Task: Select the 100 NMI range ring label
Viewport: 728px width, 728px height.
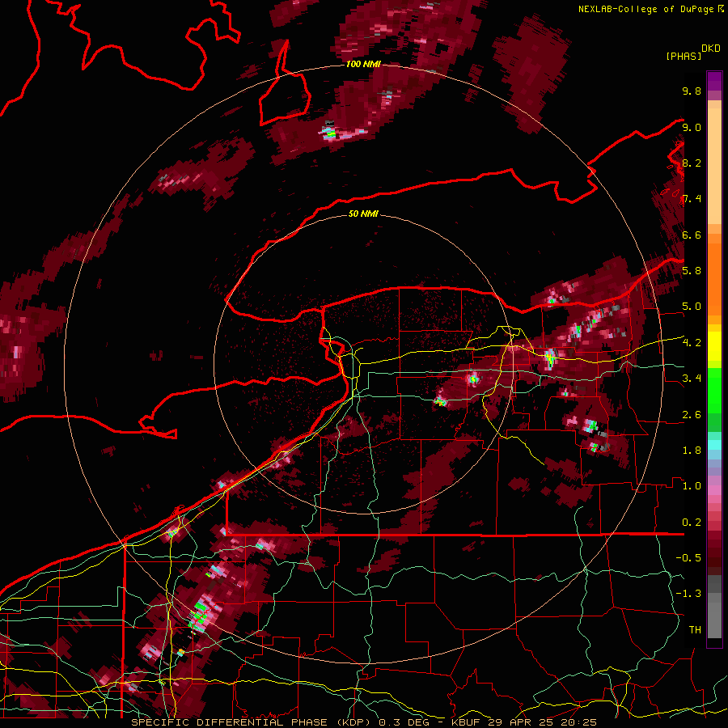Action: click(363, 64)
